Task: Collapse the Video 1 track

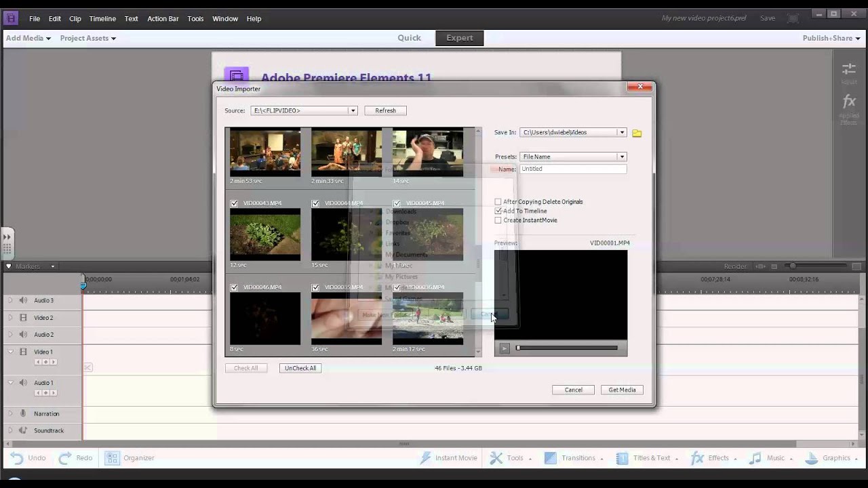Action: 10,352
